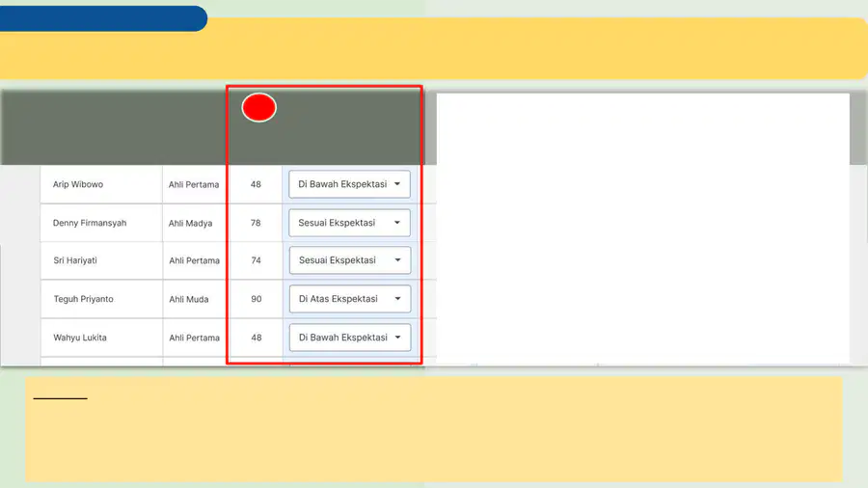Open Denny Firmansyah's Sesuai Ekspektasi dropdown
Screen dimensions: 868x488
349,223
